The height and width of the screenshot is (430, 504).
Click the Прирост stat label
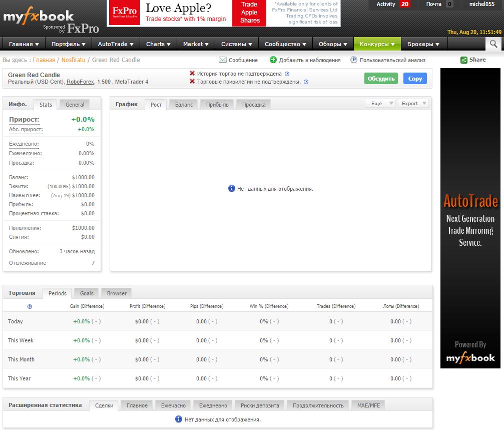point(24,120)
